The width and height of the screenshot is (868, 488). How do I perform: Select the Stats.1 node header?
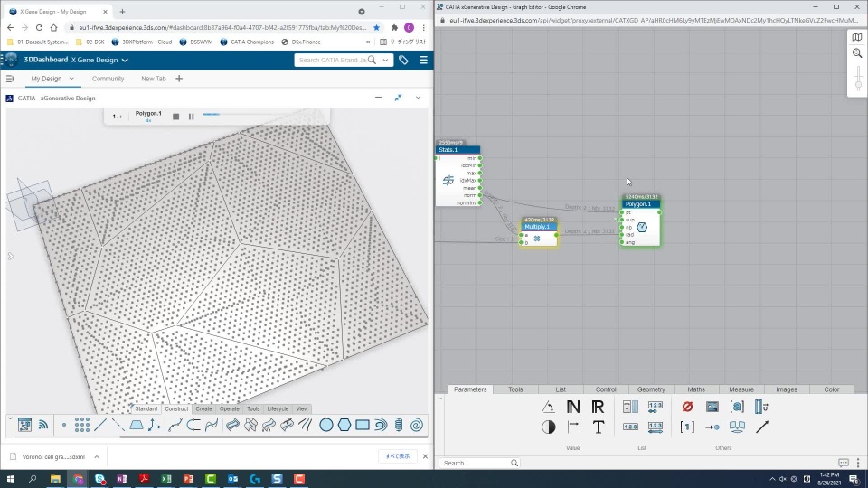(x=458, y=150)
